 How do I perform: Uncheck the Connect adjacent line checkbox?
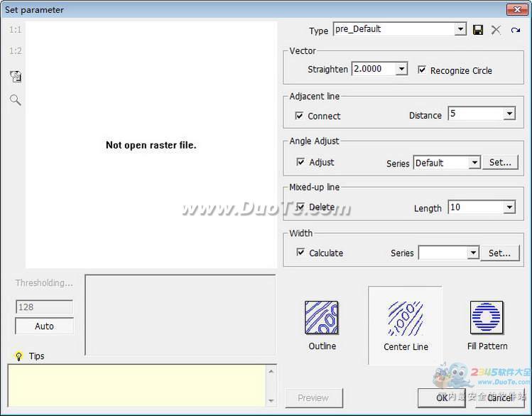(299, 116)
